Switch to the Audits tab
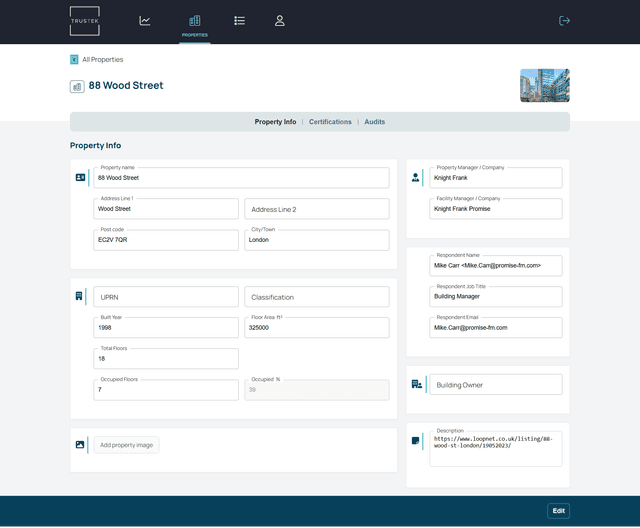 pyautogui.click(x=374, y=122)
